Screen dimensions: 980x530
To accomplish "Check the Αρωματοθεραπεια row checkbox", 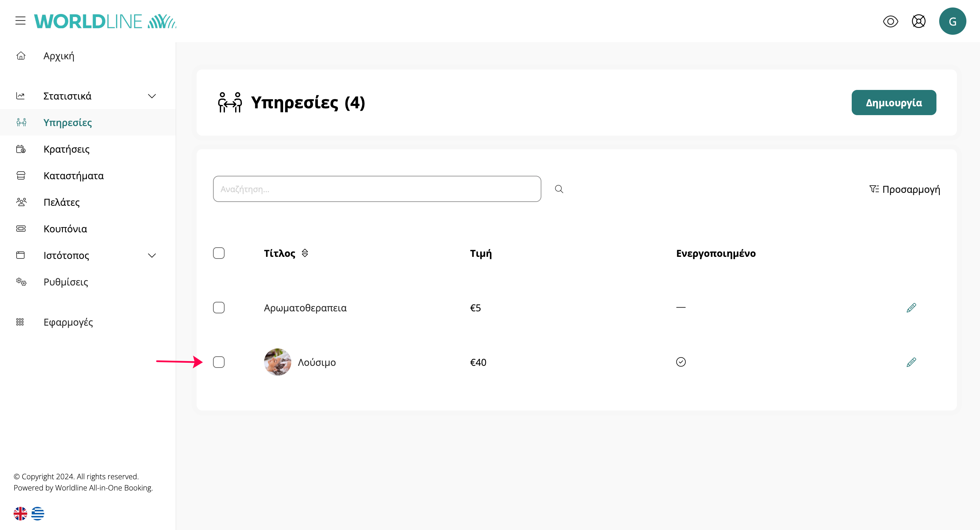I will pos(219,308).
